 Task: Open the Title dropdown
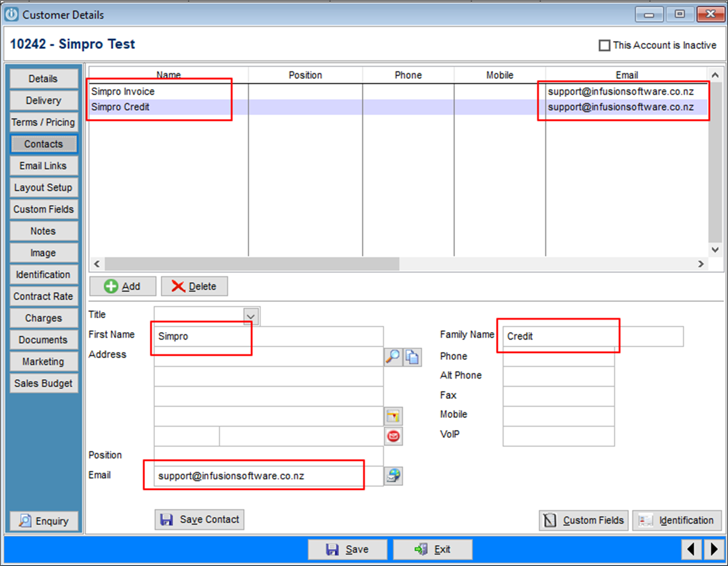251,315
